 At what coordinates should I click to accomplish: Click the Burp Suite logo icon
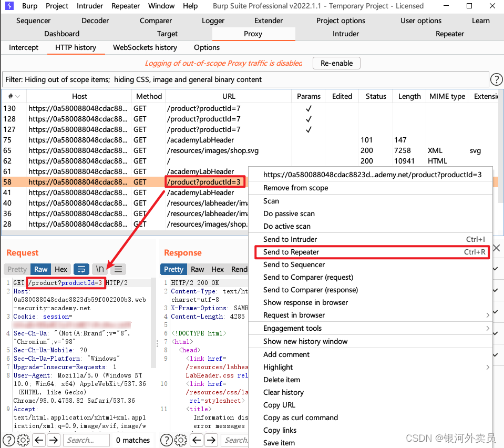pos(9,6)
